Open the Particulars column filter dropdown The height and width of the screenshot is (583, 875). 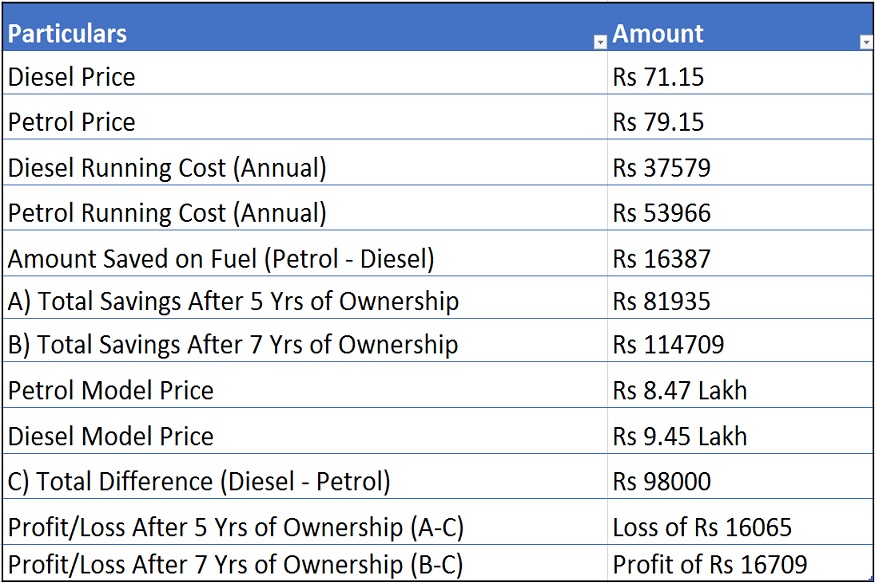[600, 42]
